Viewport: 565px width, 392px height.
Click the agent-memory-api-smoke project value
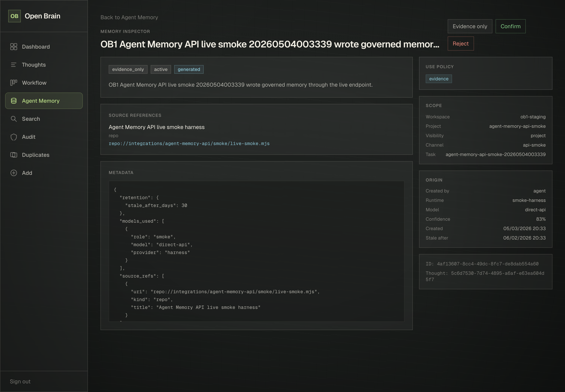click(517, 126)
